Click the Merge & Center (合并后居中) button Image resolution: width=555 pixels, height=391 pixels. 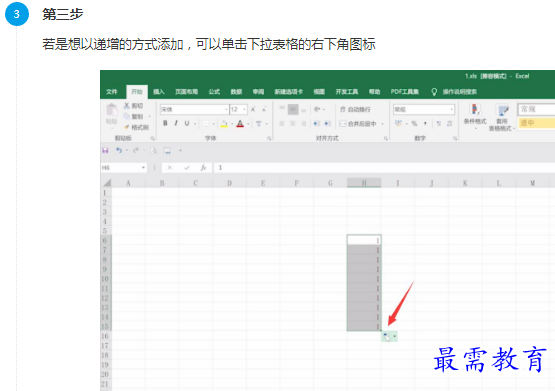click(x=358, y=123)
